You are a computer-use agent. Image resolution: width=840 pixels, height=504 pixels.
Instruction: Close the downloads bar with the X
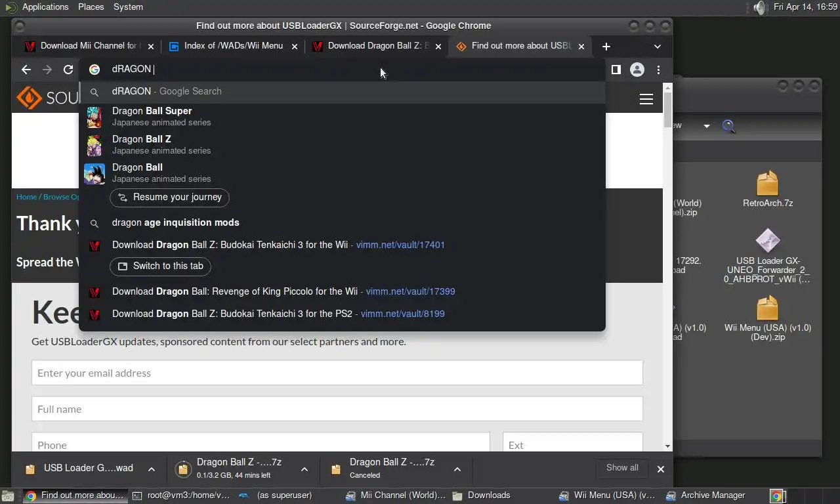click(x=660, y=469)
